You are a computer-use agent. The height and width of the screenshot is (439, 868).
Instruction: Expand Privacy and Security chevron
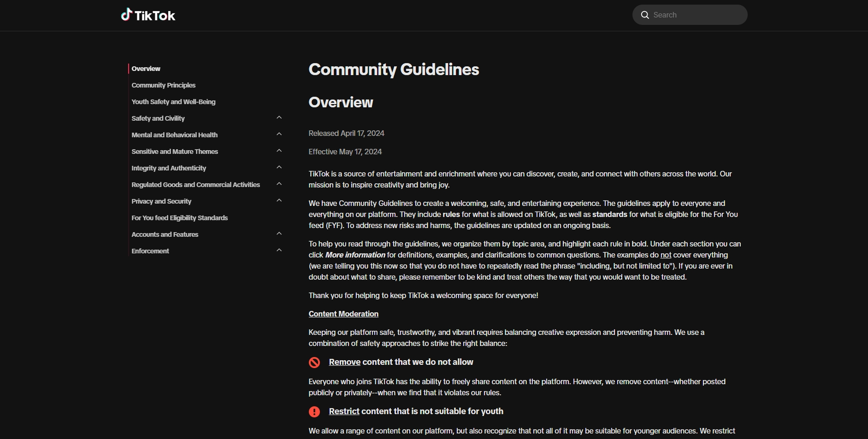point(279,201)
